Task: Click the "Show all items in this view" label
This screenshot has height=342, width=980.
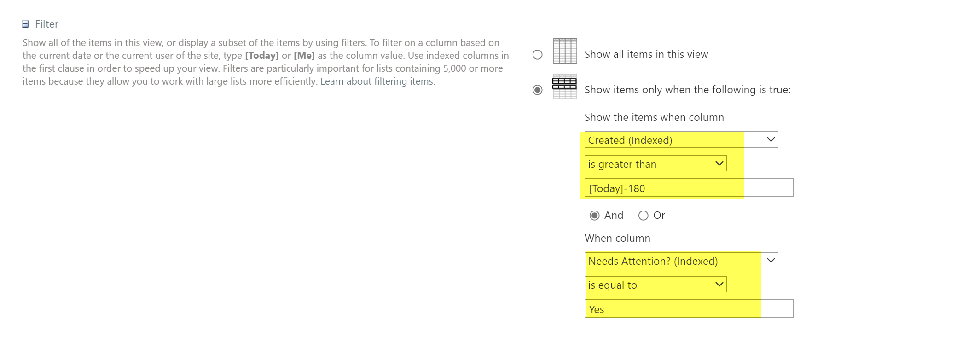Action: [646, 55]
